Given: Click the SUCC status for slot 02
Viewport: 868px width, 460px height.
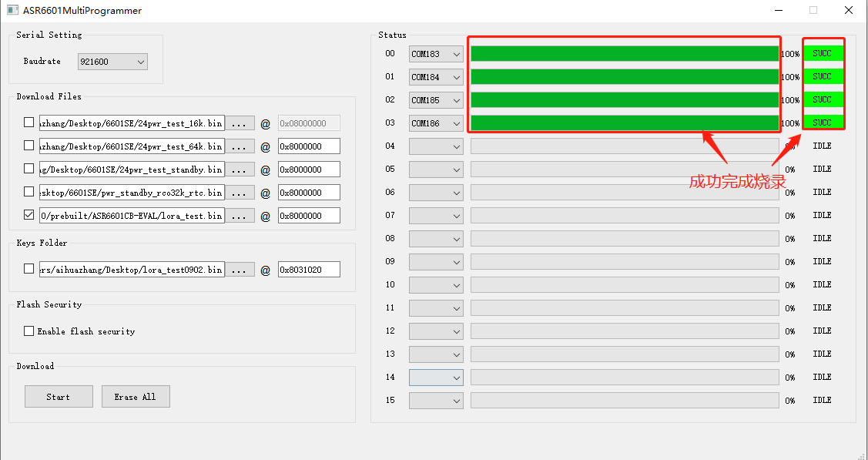Looking at the screenshot, I should click(x=823, y=99).
